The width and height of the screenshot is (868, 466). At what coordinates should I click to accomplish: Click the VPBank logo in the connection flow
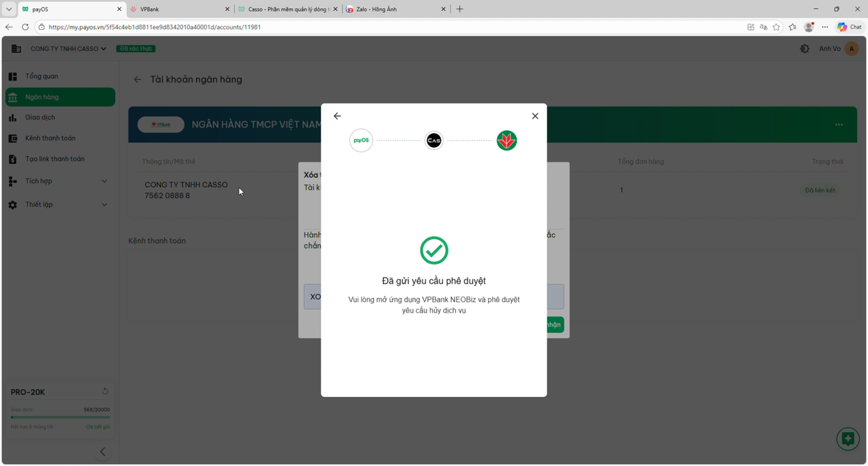click(506, 140)
